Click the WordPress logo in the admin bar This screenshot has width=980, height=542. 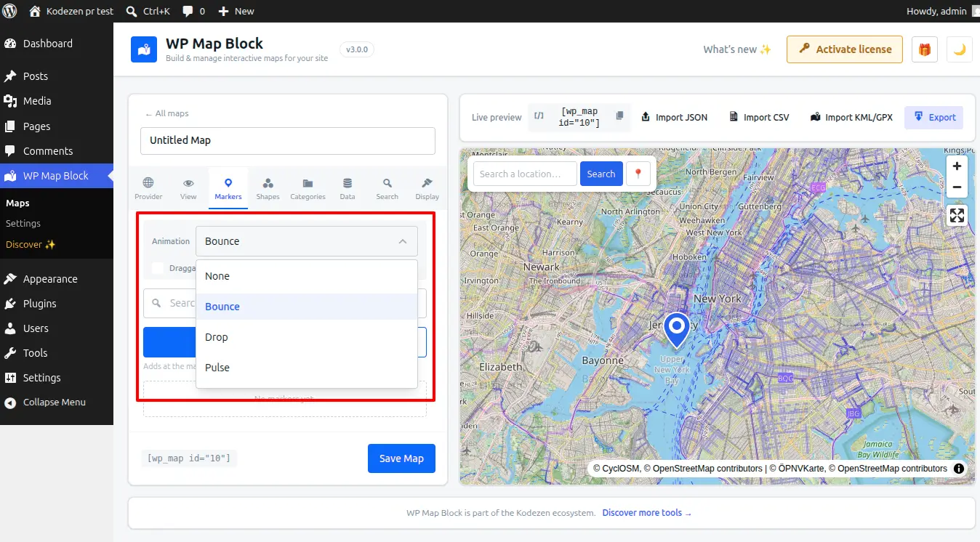10,11
